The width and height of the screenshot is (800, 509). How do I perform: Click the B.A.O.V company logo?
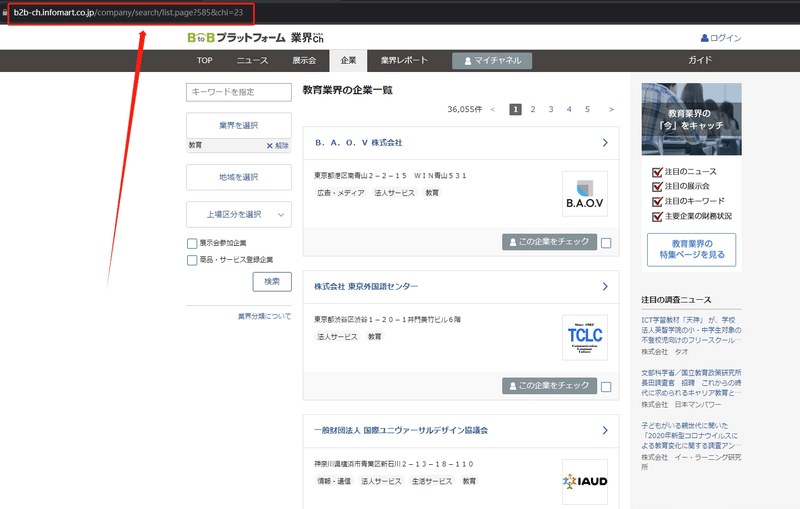pos(585,194)
